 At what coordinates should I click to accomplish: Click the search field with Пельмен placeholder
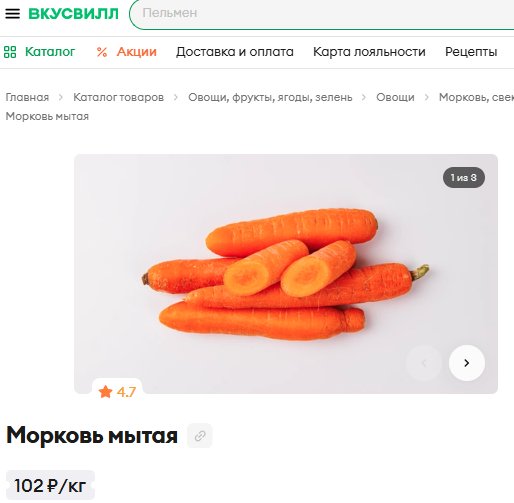point(322,14)
